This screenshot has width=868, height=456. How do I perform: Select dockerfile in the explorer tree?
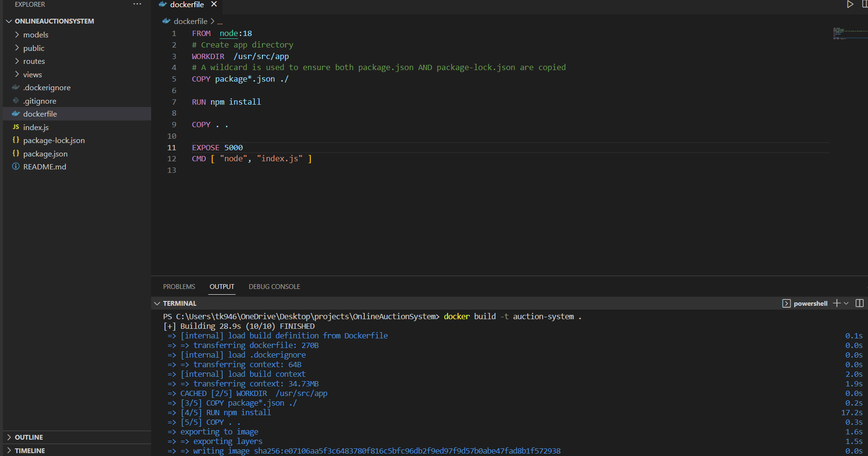click(77, 114)
